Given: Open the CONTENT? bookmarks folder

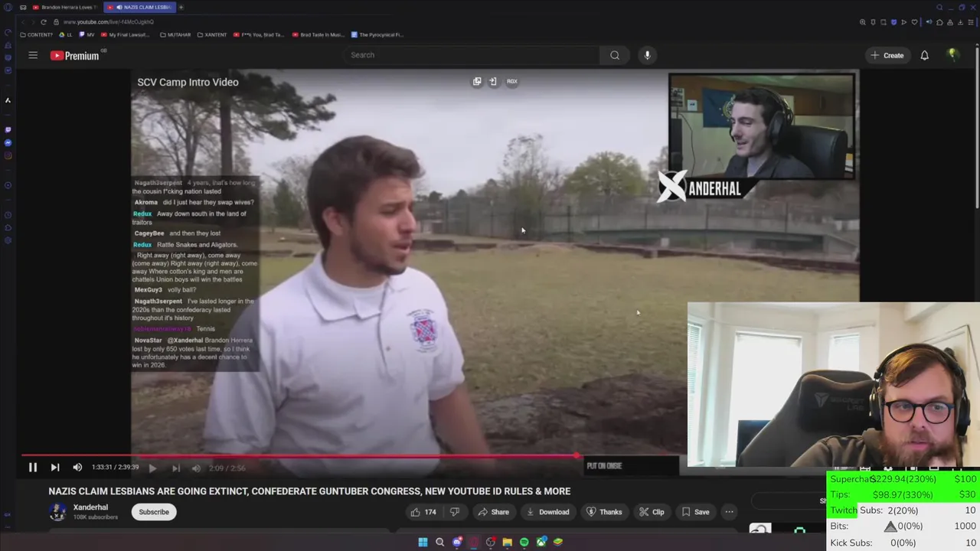Looking at the screenshot, I should [x=37, y=34].
